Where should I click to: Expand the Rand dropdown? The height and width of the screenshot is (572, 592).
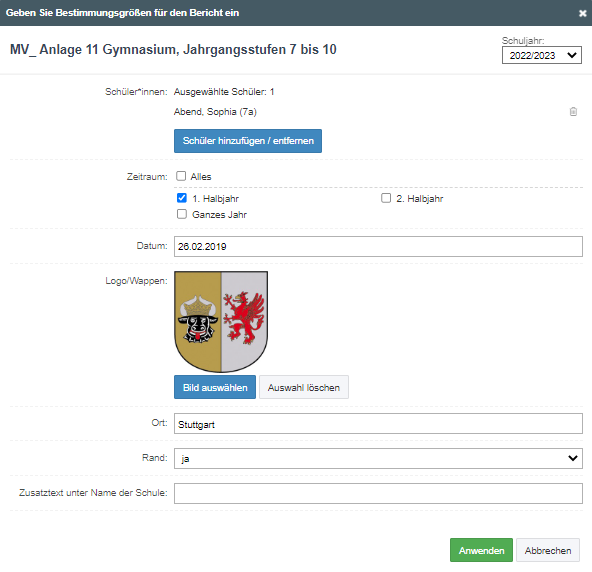tap(378, 458)
